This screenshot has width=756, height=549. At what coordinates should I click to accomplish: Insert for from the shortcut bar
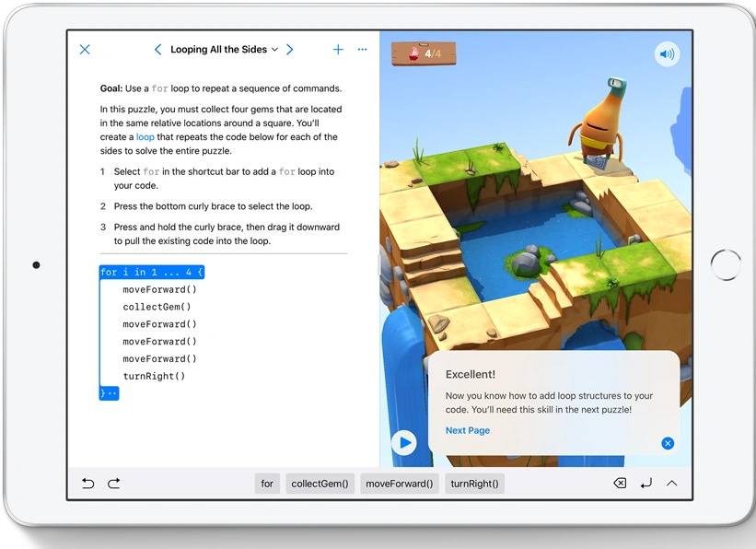(267, 484)
